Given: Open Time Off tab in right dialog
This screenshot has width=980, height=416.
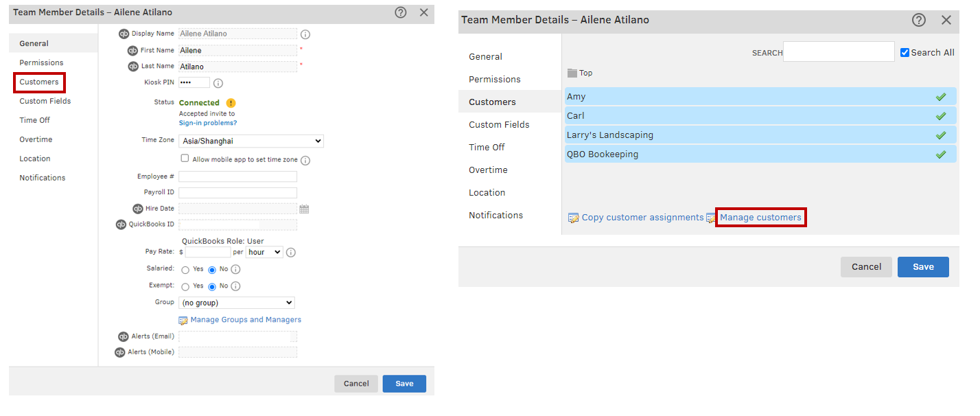Looking at the screenshot, I should [x=487, y=147].
